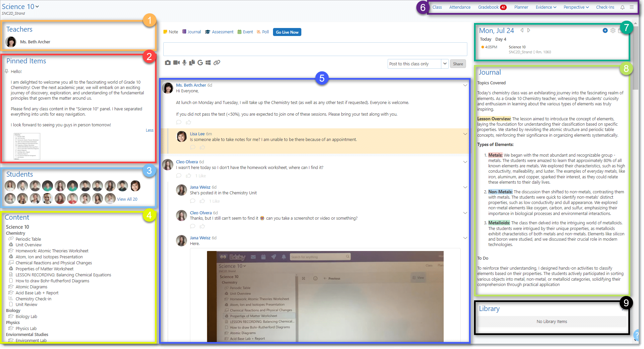
Task: Insert a link using the chain icon
Action: pyautogui.click(x=217, y=63)
